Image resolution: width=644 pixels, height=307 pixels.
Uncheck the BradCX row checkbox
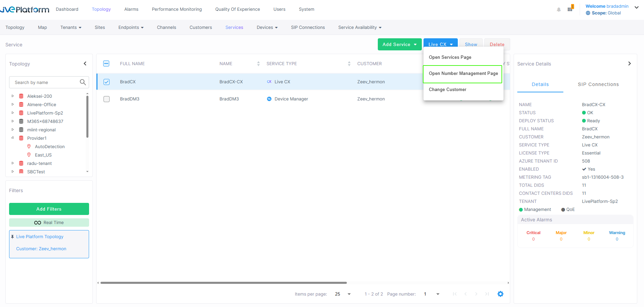click(x=107, y=82)
